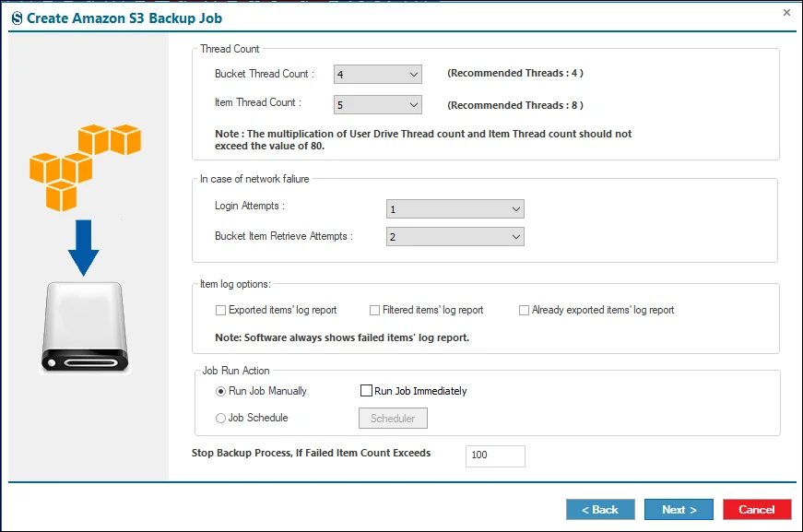This screenshot has height=532, width=803.
Task: Click the 'Login Attempts :' label
Action: [x=250, y=206]
